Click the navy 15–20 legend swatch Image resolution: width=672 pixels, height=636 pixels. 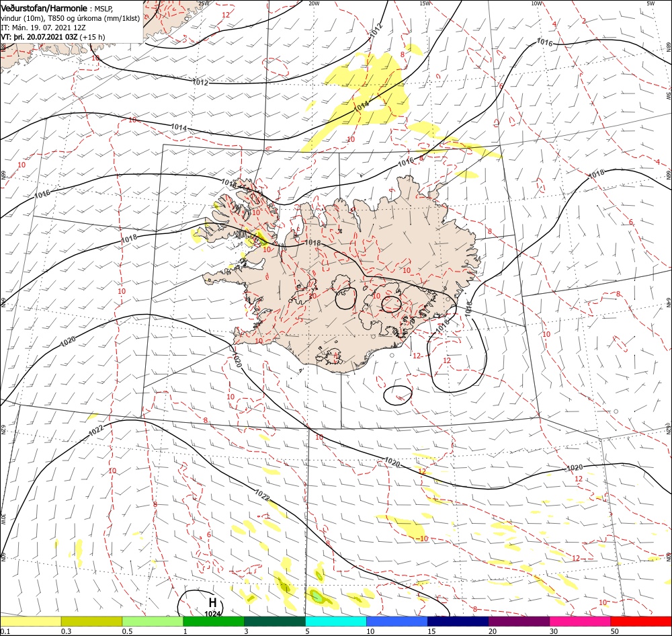pos(458,621)
